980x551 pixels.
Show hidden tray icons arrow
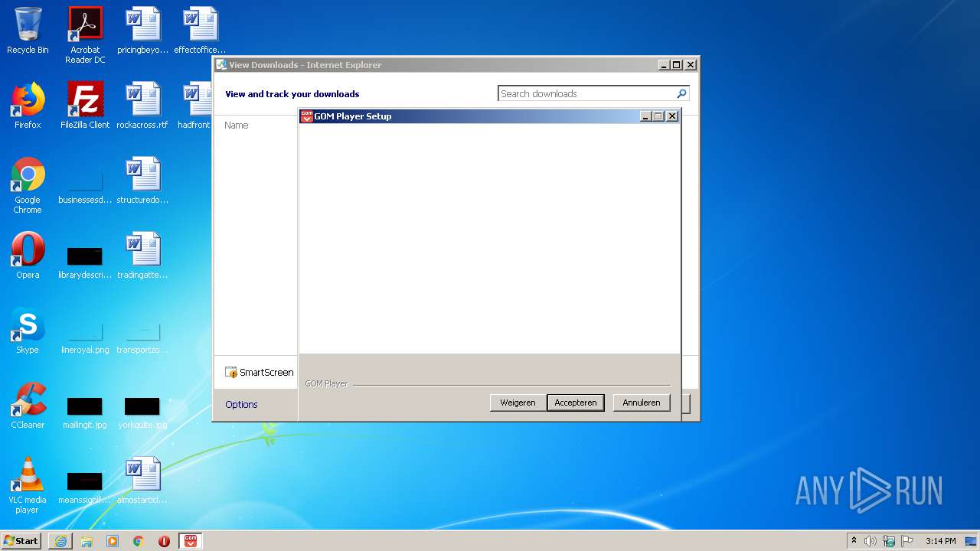854,541
